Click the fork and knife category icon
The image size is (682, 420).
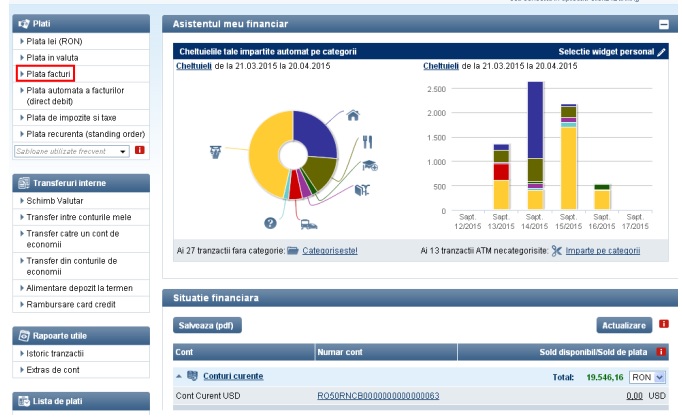[x=368, y=142]
